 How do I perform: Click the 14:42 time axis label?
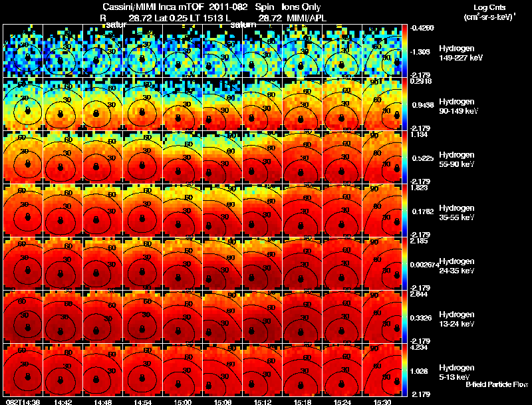(x=63, y=402)
